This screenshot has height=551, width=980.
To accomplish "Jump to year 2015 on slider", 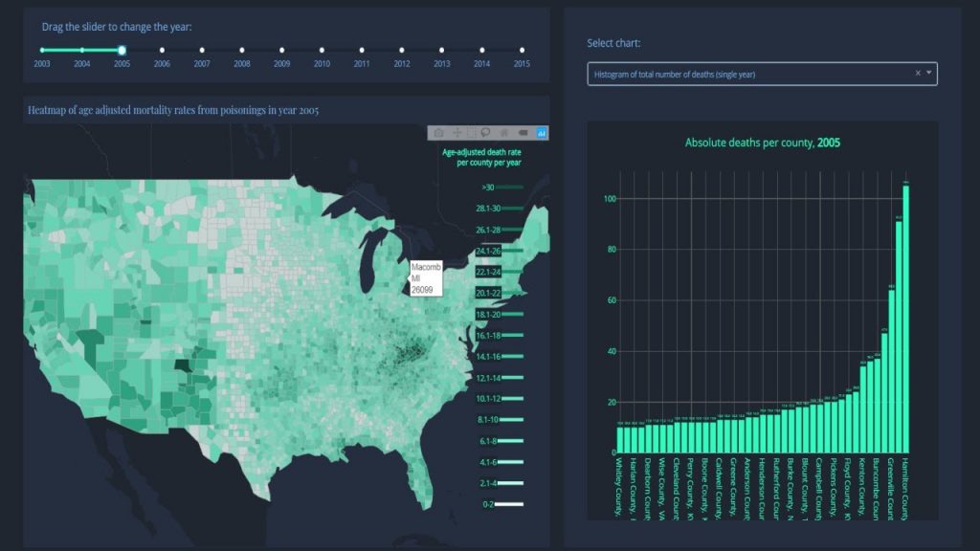I will coord(522,50).
